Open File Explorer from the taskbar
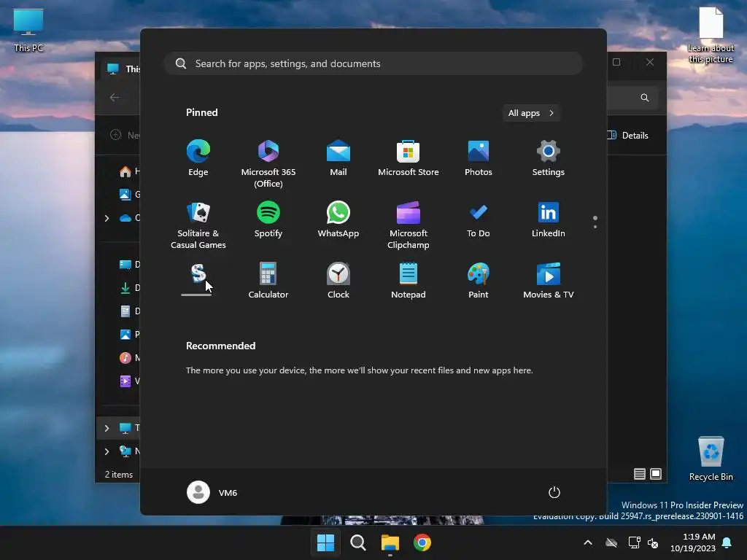 [390, 542]
